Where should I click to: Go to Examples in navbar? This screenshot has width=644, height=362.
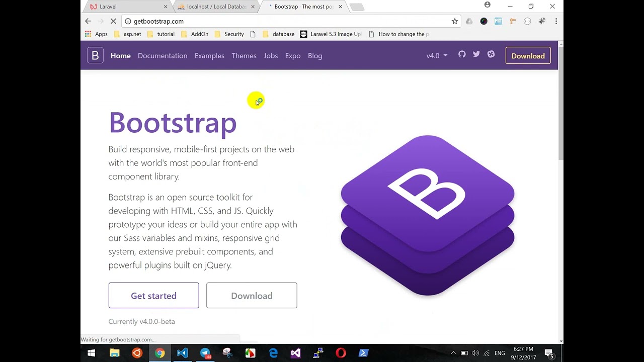click(209, 56)
